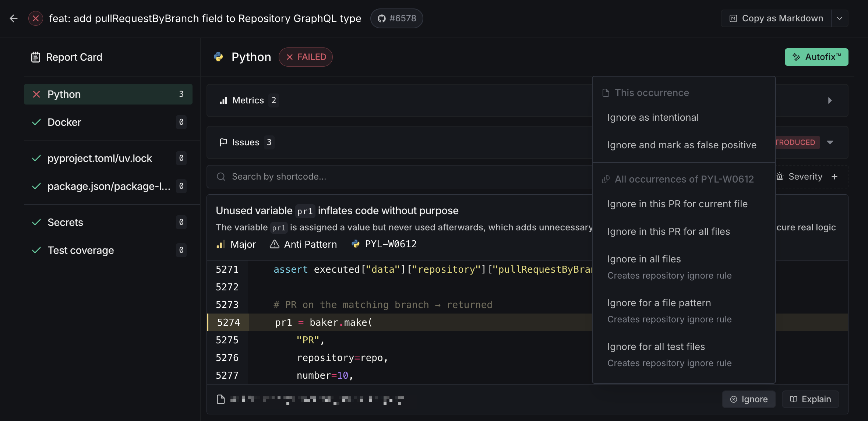Click the red failed status icon beside title
Screen dimensions: 868x421
[36, 18]
